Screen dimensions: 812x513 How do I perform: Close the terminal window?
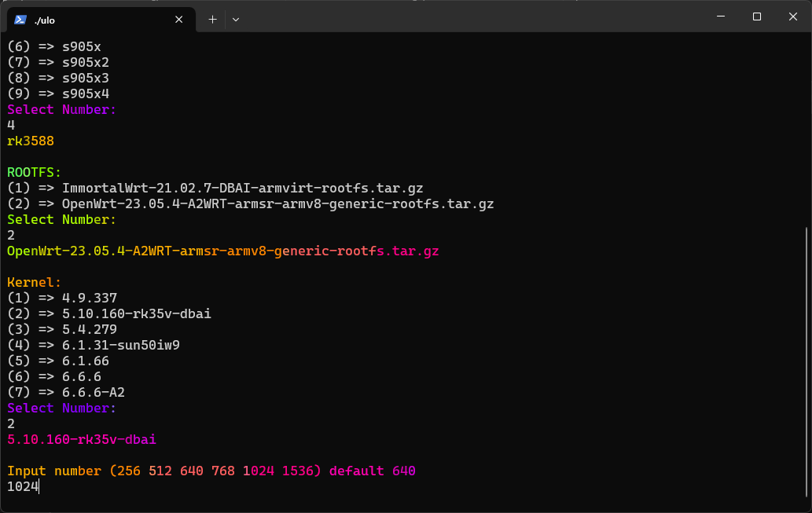coord(793,16)
